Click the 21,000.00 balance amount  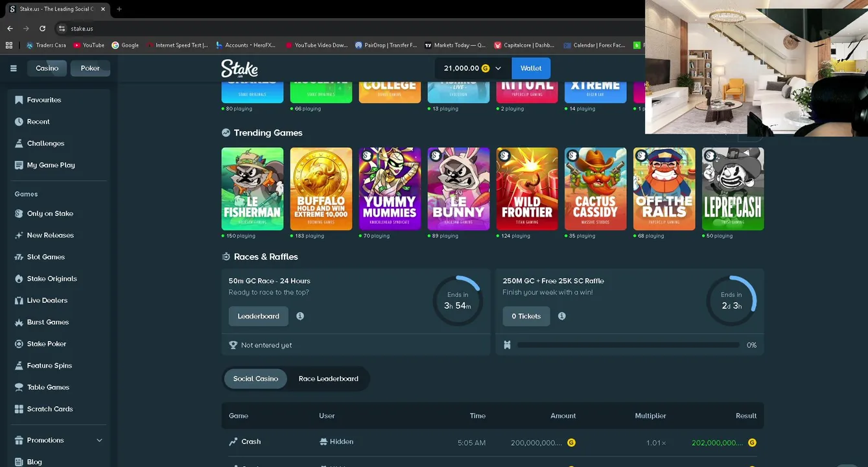[x=462, y=68]
